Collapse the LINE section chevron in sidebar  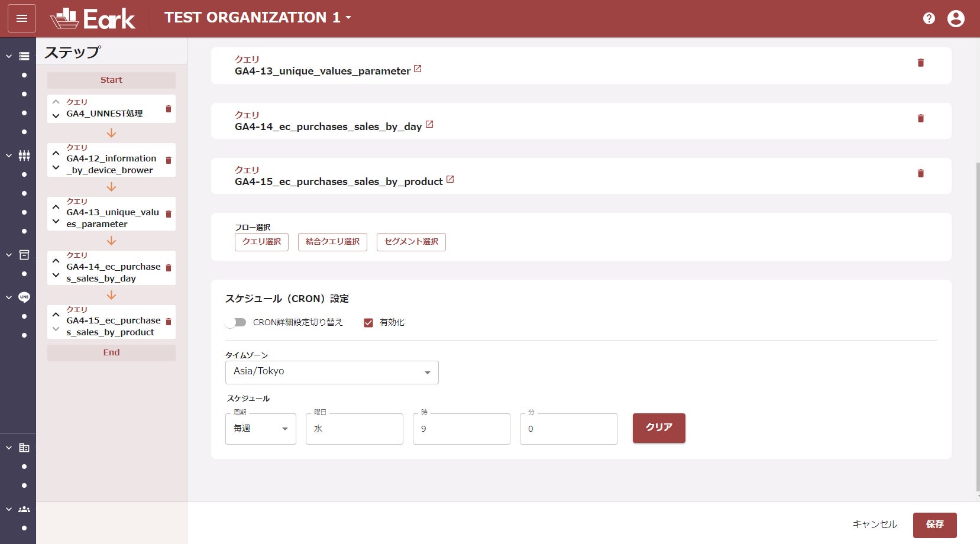click(9, 297)
